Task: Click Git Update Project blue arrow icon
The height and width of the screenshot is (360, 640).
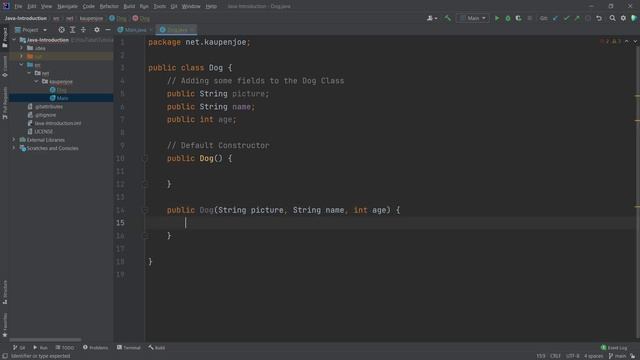Action: click(556, 18)
